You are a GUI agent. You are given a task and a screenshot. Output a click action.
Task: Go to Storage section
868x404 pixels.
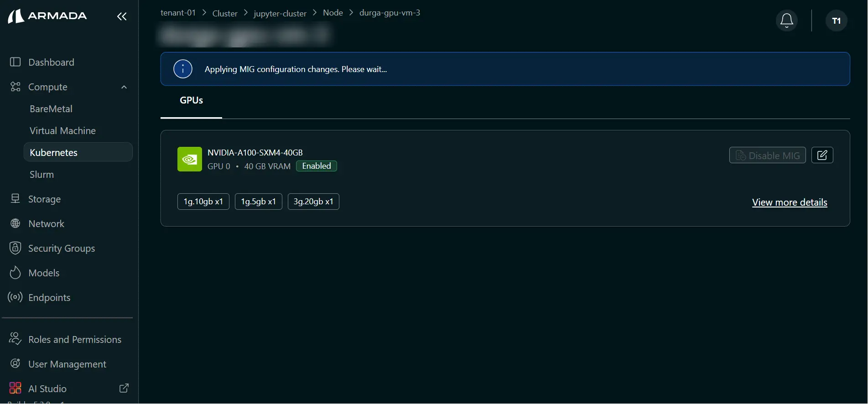coord(44,199)
